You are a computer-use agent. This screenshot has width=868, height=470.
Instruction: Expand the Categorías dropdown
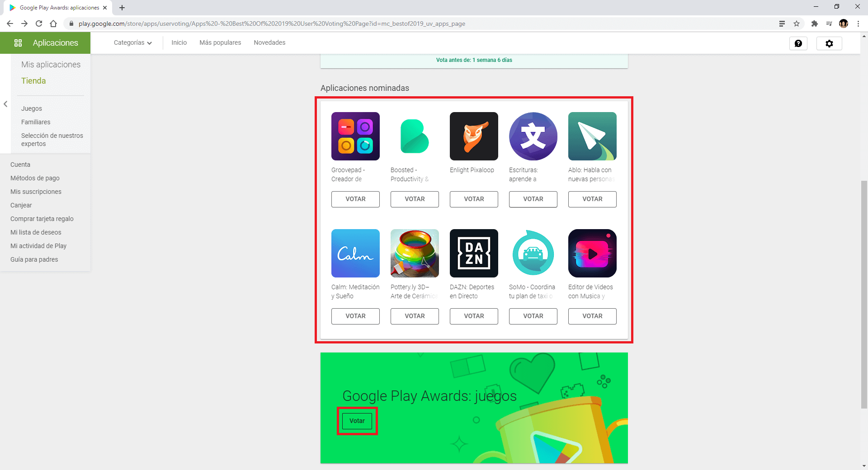click(x=132, y=42)
